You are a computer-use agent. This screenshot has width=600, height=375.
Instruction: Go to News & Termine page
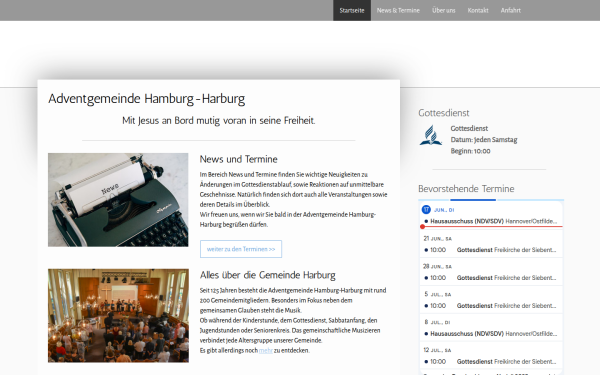[x=398, y=10]
